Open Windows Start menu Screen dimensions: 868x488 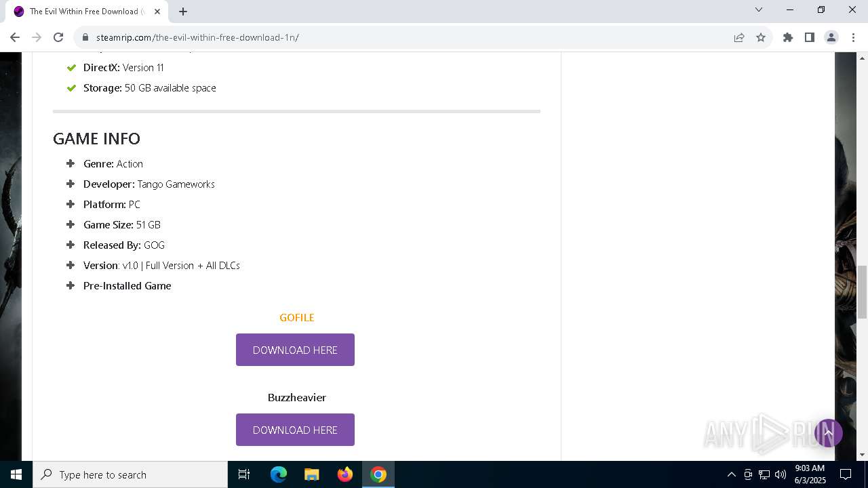16,474
